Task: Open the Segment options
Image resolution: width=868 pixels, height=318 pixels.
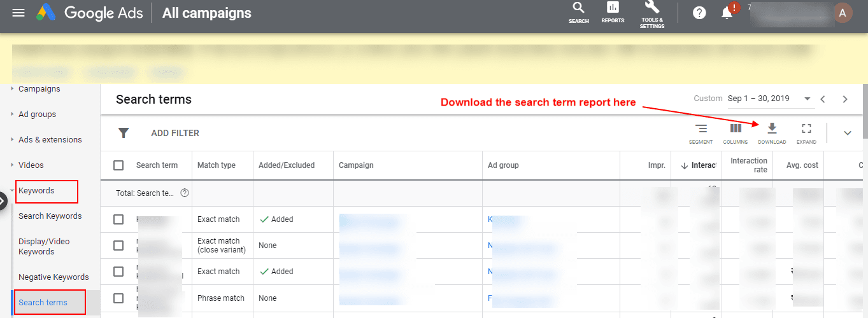Action: 701,134
